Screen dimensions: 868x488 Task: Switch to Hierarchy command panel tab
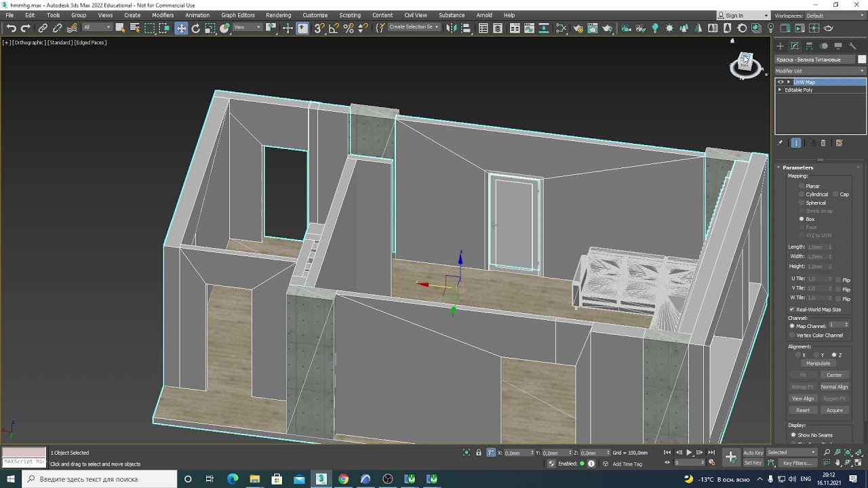[x=810, y=46]
